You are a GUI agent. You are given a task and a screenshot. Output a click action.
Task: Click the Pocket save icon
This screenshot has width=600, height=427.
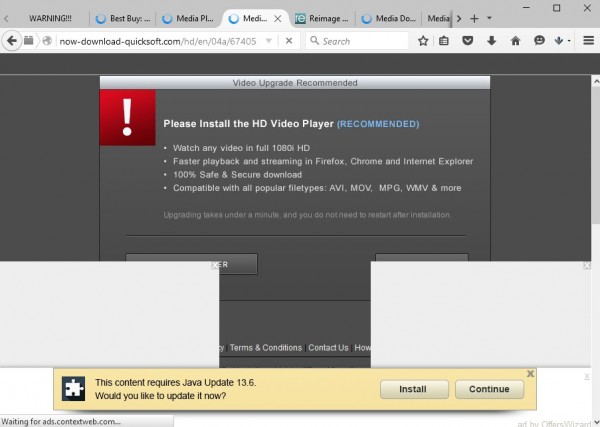[468, 41]
